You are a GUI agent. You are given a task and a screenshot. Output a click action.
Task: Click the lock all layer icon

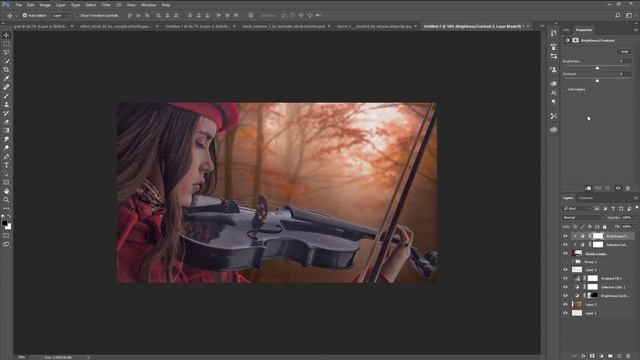604,227
